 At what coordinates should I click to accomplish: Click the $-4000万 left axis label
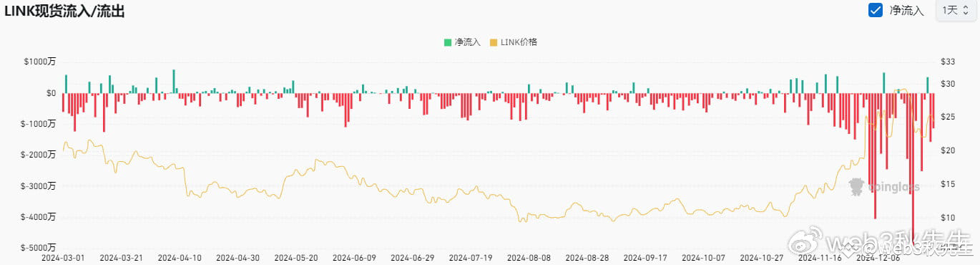pyautogui.click(x=39, y=217)
